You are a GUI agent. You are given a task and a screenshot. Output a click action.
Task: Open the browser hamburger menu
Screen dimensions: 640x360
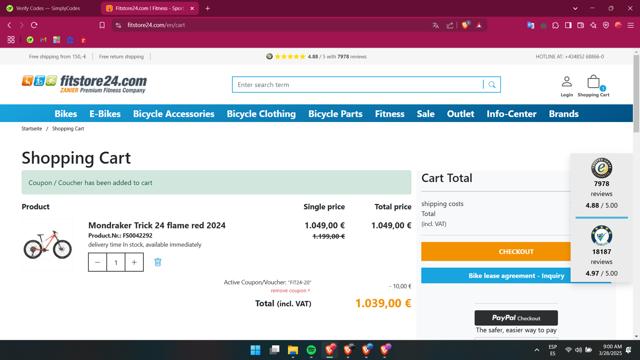coord(631,25)
